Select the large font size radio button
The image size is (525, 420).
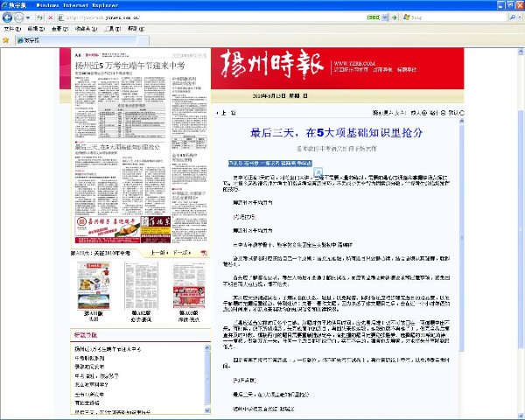pyautogui.click(x=423, y=113)
